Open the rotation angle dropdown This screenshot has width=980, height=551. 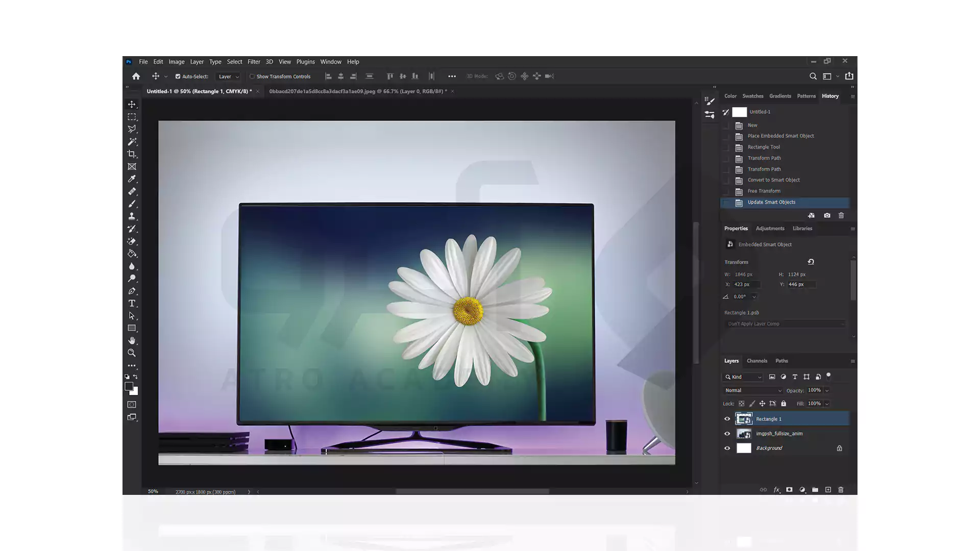(x=754, y=297)
